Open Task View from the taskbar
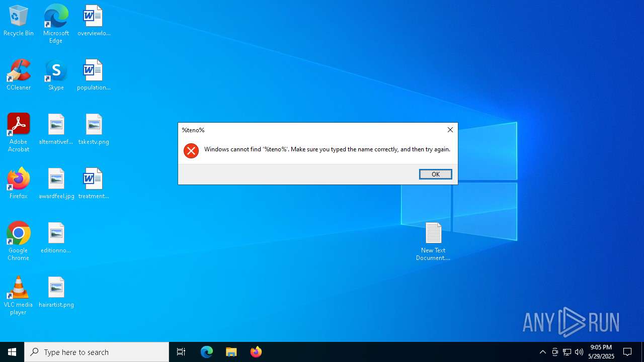This screenshot has height=362, width=644. (181, 352)
